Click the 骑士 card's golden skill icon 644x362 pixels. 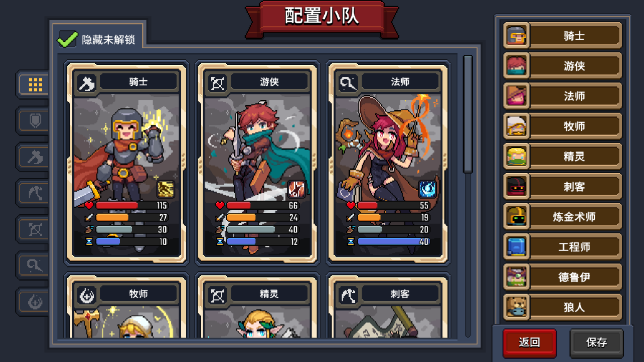(x=165, y=189)
